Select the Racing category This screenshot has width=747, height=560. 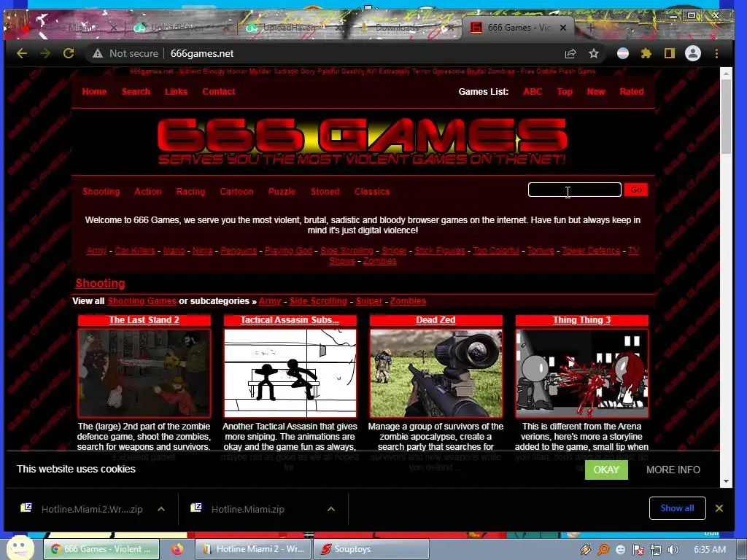(x=190, y=192)
